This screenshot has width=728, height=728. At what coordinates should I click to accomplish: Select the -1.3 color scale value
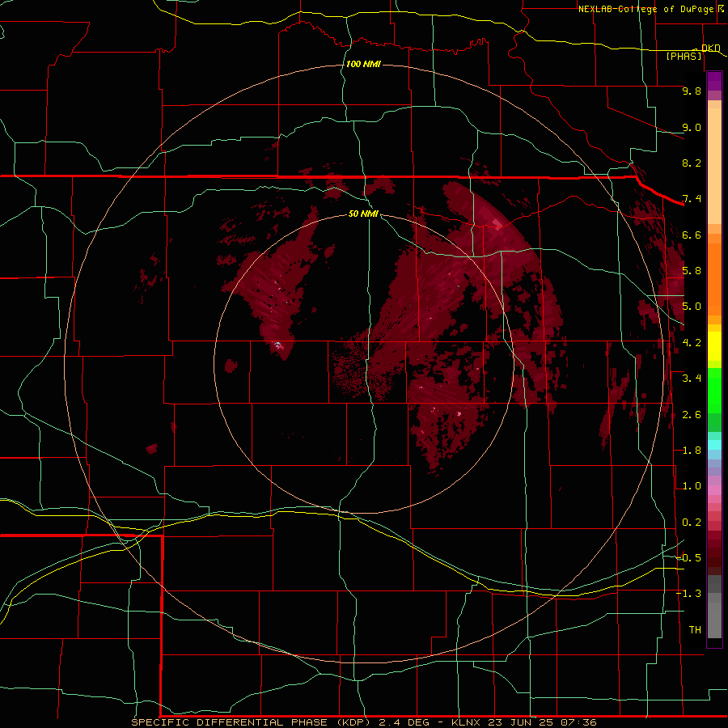688,594
